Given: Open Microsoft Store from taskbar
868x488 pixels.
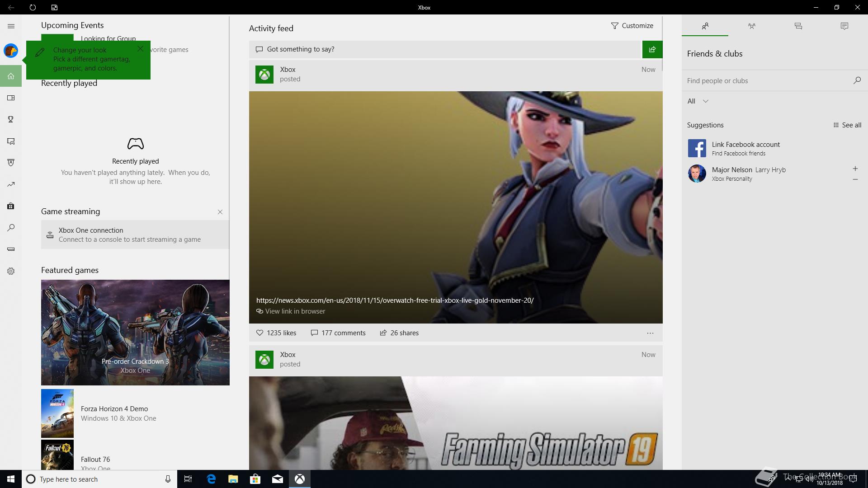Looking at the screenshot, I should [x=255, y=479].
